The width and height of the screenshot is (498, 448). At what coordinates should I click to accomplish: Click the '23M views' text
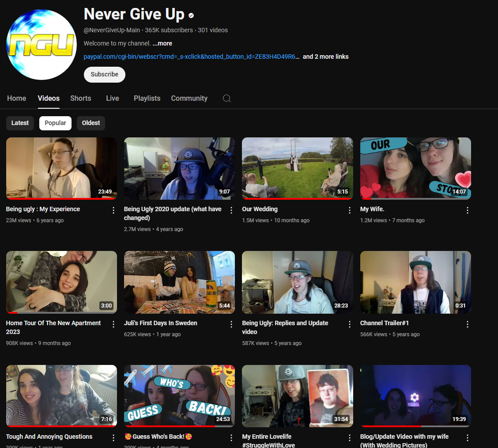tap(19, 220)
